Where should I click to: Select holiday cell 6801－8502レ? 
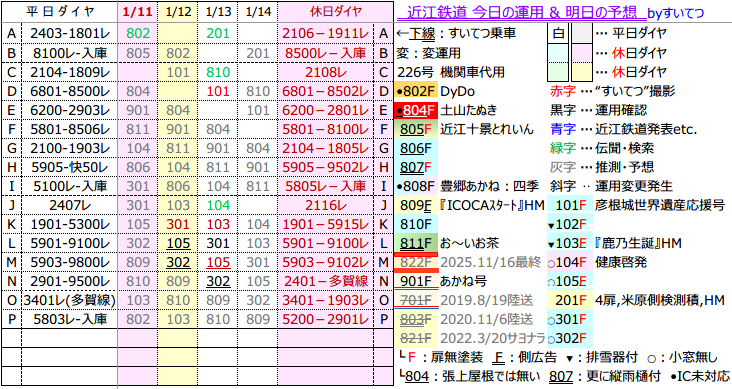325,91
